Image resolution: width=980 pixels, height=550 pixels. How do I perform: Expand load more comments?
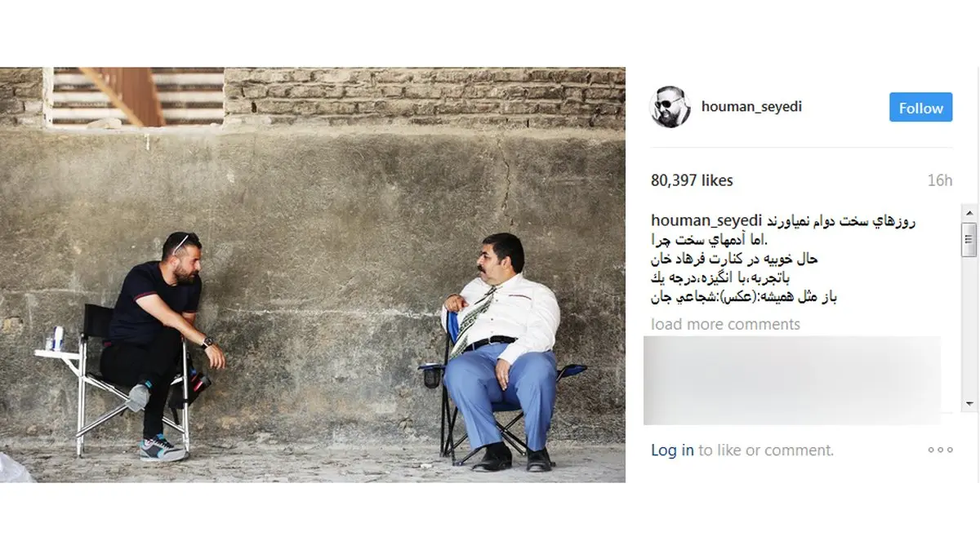[725, 324]
